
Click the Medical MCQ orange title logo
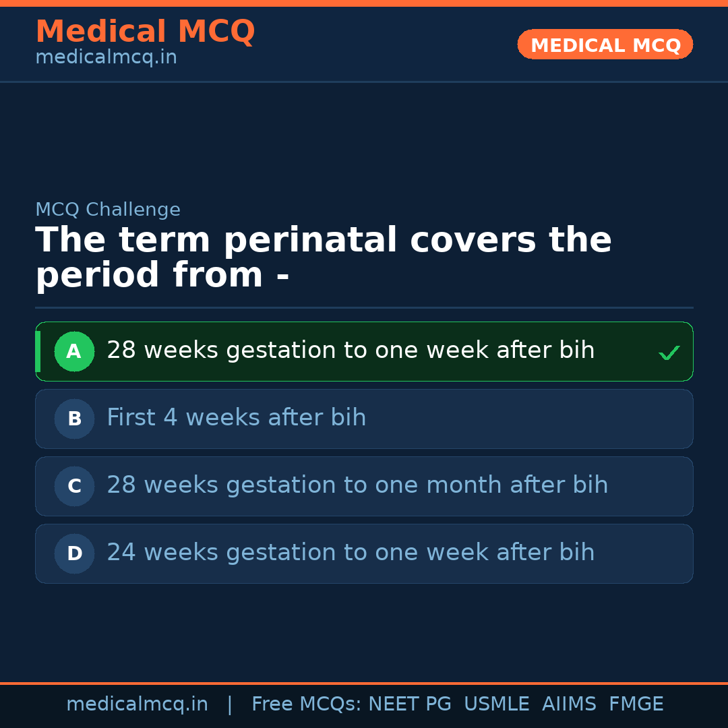coord(145,32)
